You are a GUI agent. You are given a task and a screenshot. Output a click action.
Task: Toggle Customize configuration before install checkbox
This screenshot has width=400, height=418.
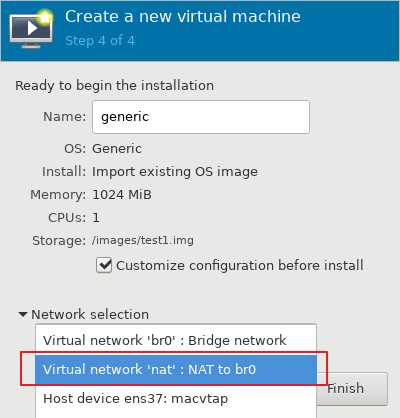click(x=104, y=265)
